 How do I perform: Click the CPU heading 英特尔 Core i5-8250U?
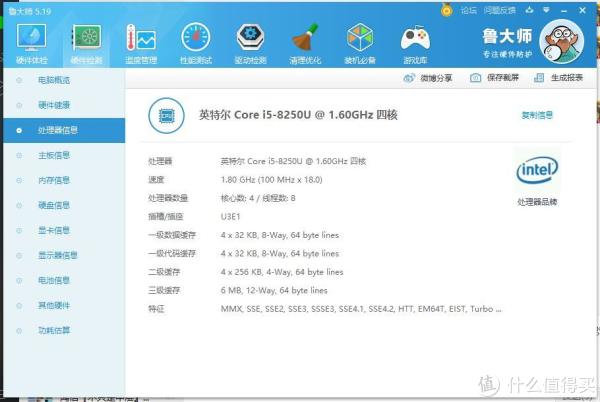point(298,115)
